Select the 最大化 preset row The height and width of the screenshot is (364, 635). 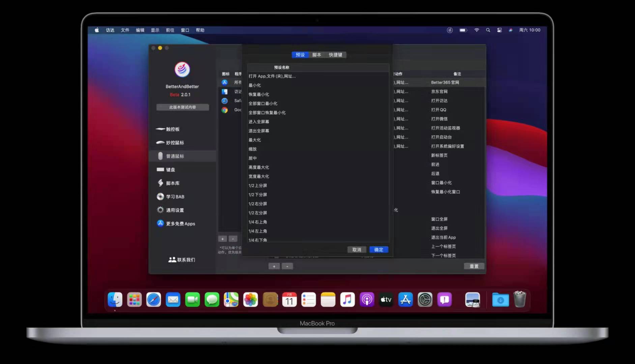318,140
